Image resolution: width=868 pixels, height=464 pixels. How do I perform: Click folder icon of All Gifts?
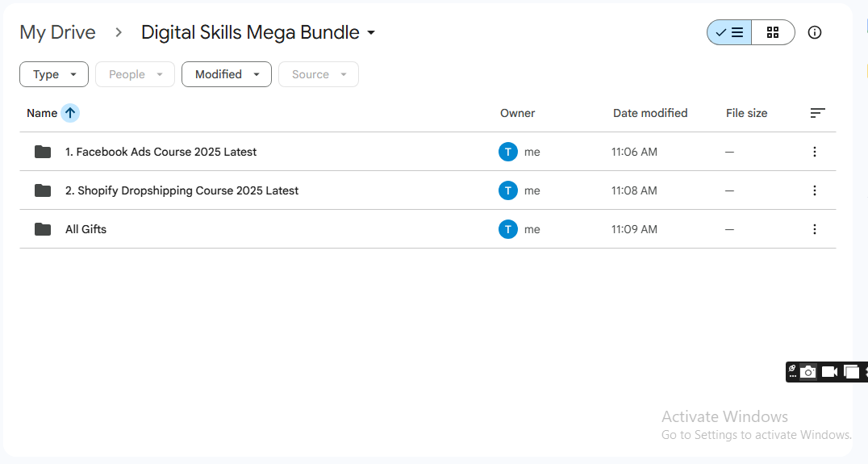43,229
